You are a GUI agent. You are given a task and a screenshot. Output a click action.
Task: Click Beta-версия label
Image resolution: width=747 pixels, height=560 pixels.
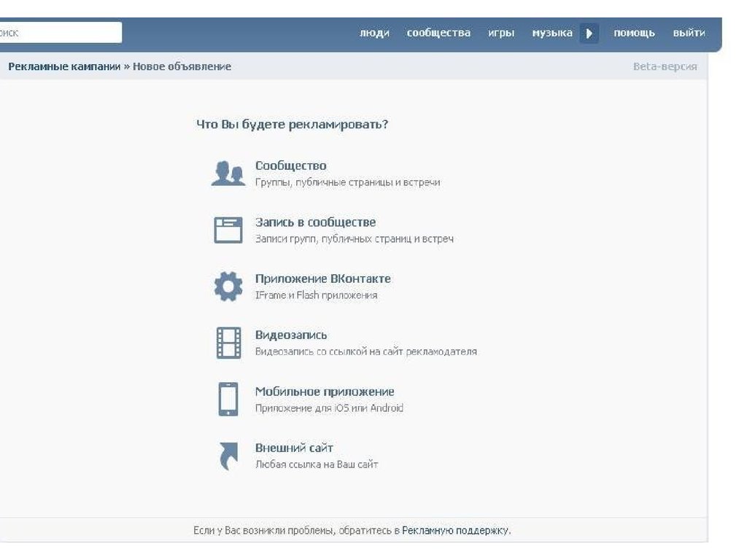click(x=665, y=66)
